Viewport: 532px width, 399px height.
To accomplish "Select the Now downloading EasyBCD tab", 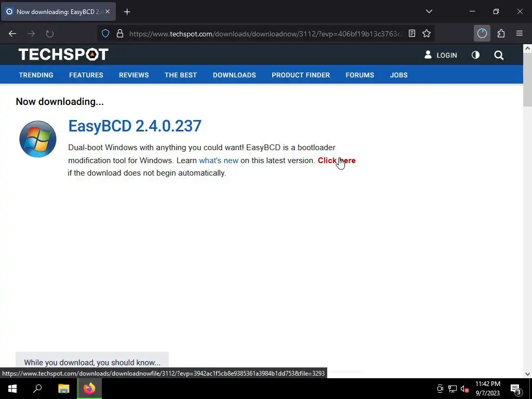I will [58, 11].
